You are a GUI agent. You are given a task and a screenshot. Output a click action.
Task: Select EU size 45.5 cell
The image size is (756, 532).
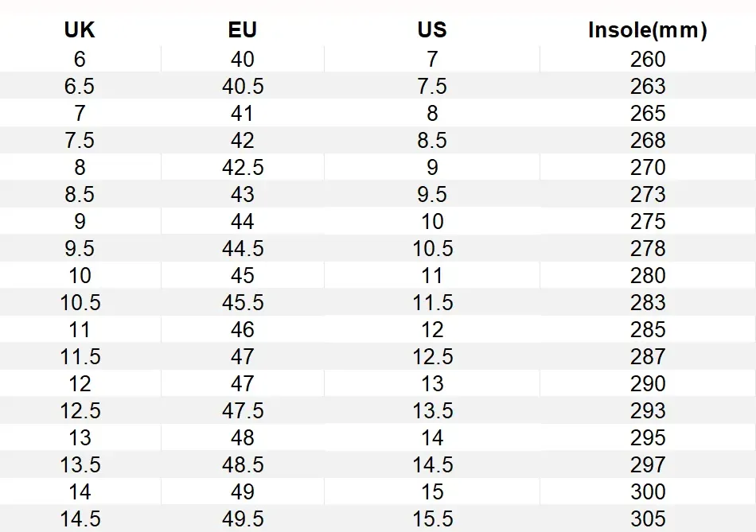click(242, 302)
